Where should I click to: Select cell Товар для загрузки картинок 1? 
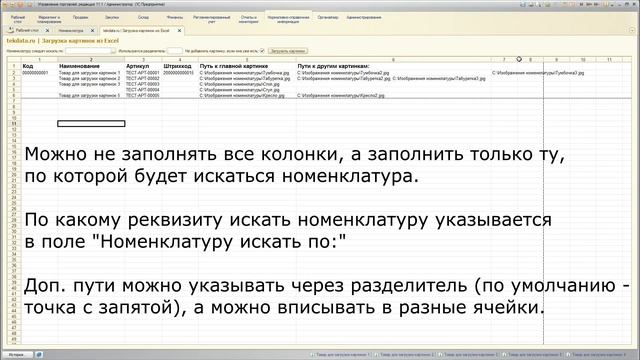click(91, 73)
